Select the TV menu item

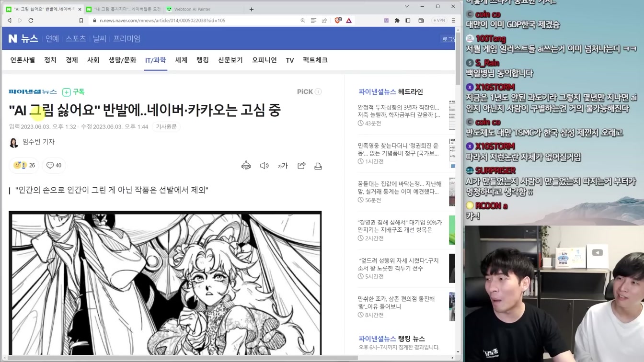(x=290, y=60)
